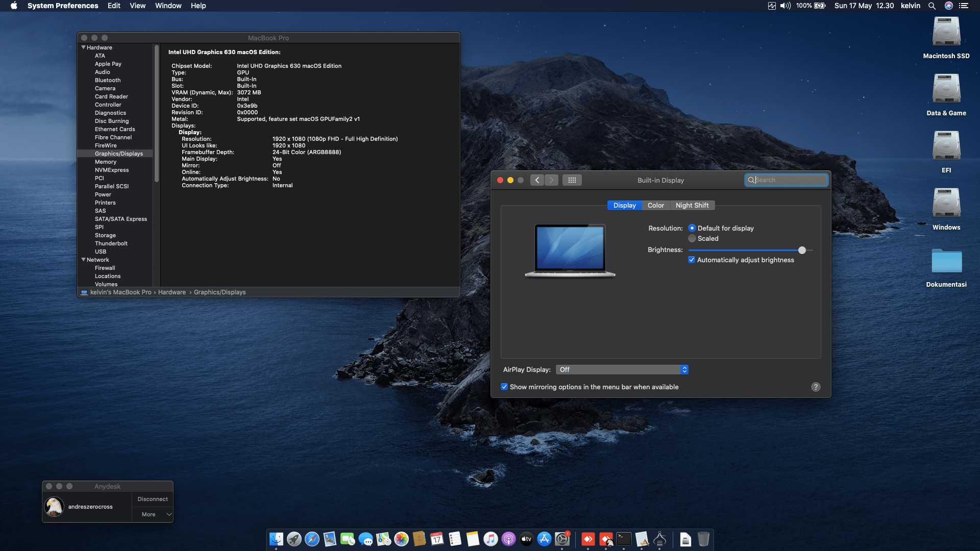The image size is (980, 551).
Task: Open Notification Center from the menu bar
Action: coord(964,6)
